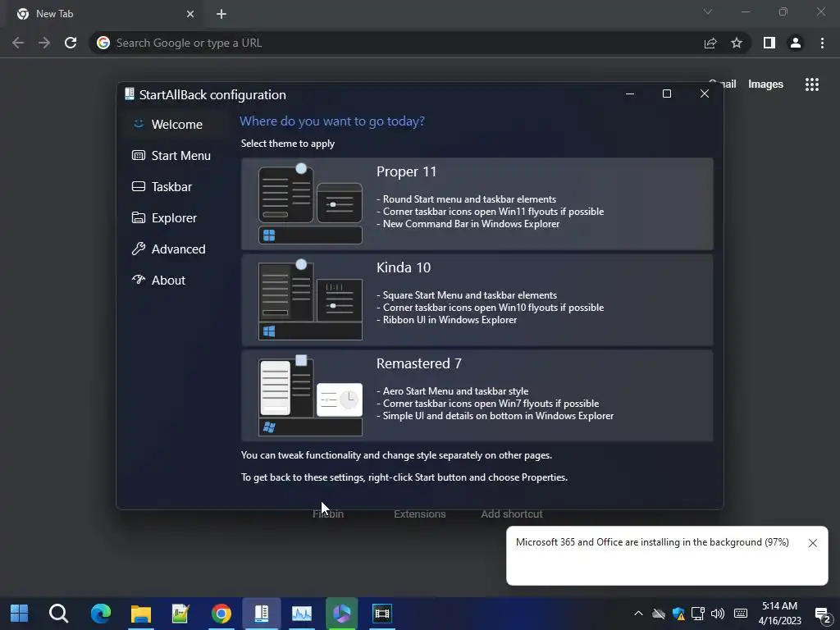Open File Explorer from taskbar
The width and height of the screenshot is (840, 630).
[141, 614]
